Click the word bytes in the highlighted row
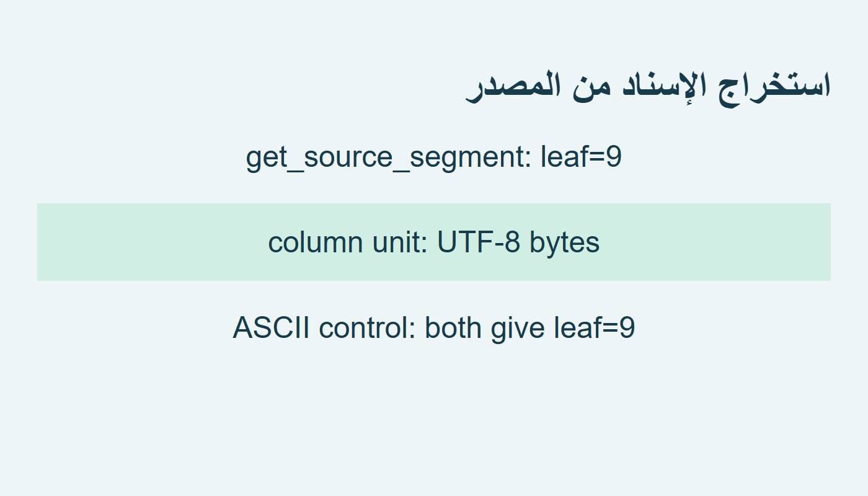This screenshot has height=496, width=868. (564, 243)
